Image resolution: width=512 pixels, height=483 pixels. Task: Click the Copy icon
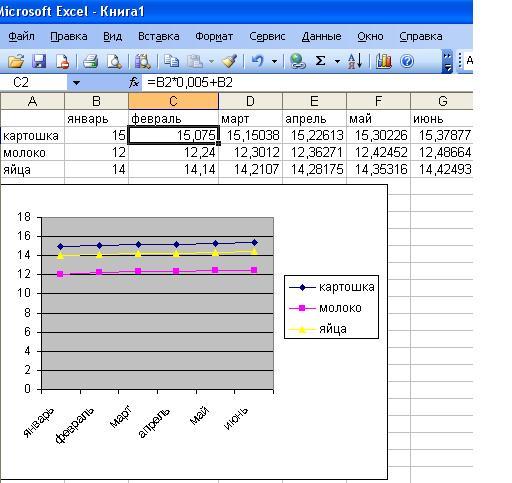(x=171, y=61)
